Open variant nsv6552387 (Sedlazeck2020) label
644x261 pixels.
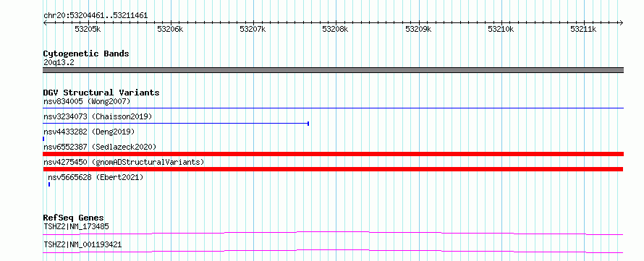click(x=100, y=147)
